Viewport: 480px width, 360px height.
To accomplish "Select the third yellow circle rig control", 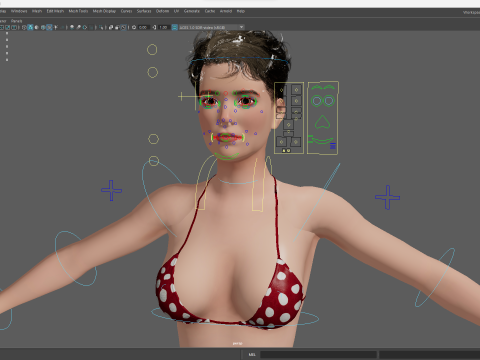I will [x=153, y=139].
